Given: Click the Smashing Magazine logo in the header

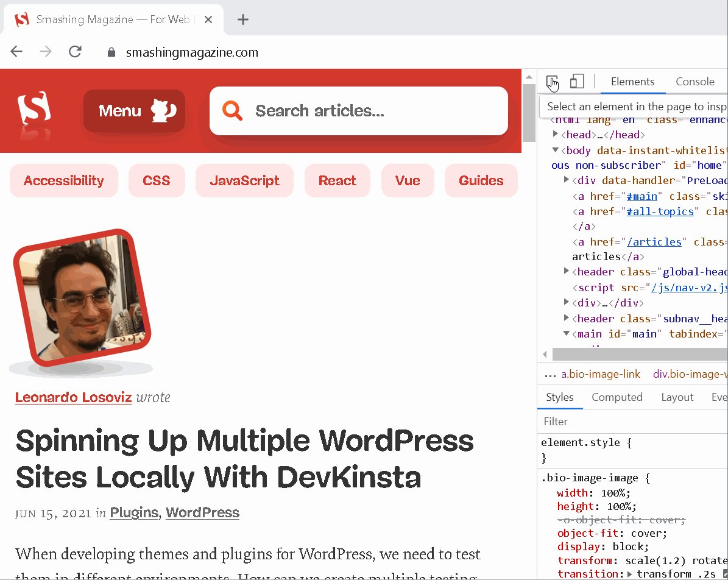Looking at the screenshot, I should (34, 108).
